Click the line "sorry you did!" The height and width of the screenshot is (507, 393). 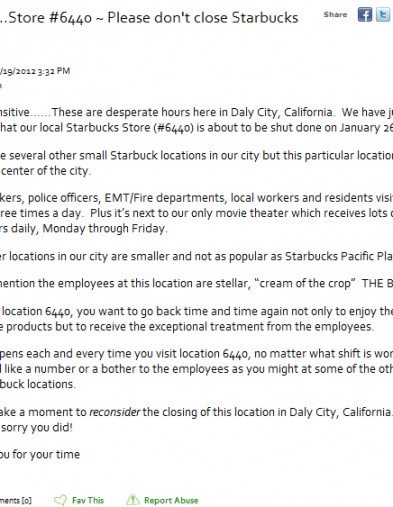click(x=36, y=428)
